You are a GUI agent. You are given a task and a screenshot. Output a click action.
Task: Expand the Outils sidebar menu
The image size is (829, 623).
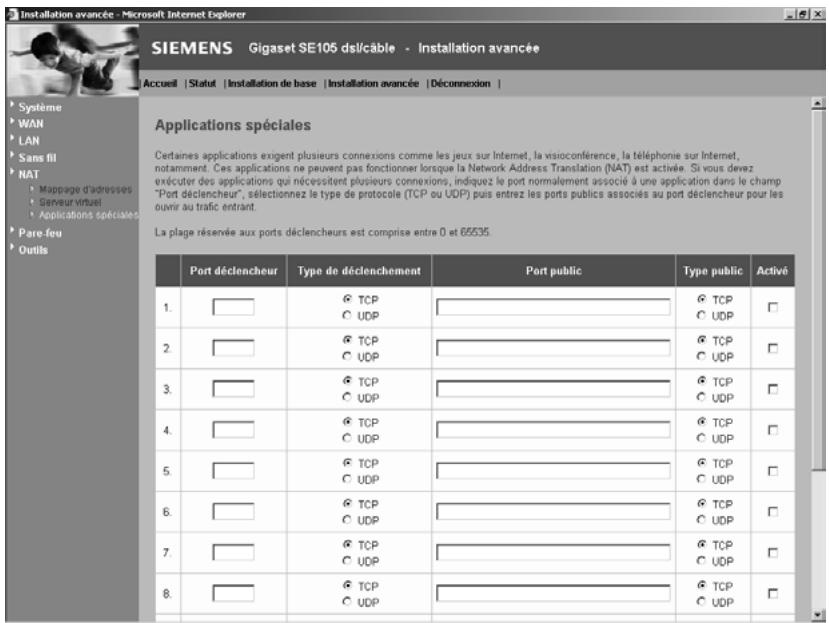(33, 250)
